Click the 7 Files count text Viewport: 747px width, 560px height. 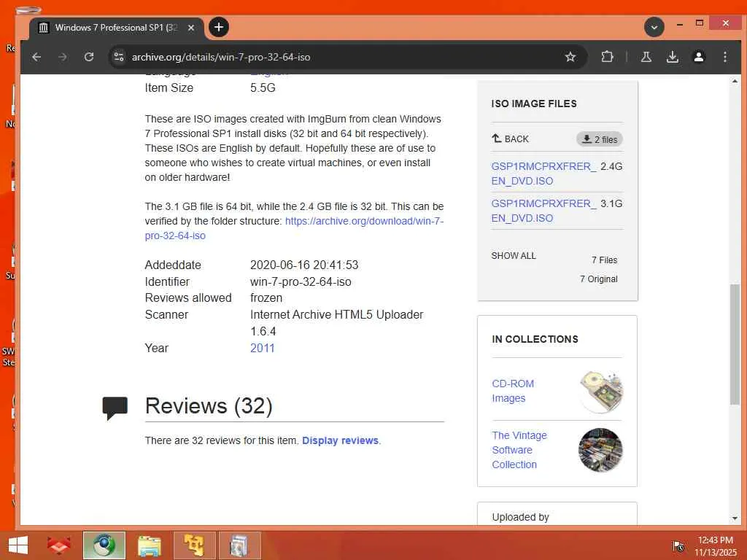(x=604, y=260)
